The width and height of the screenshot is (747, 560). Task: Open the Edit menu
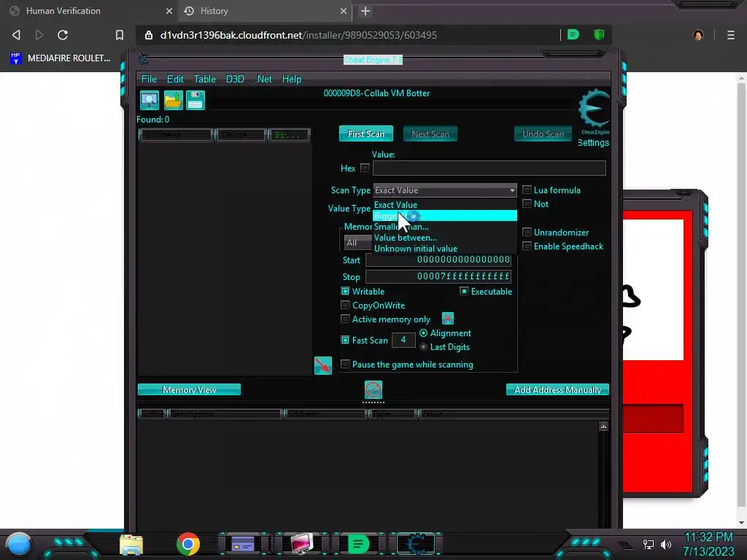(175, 79)
